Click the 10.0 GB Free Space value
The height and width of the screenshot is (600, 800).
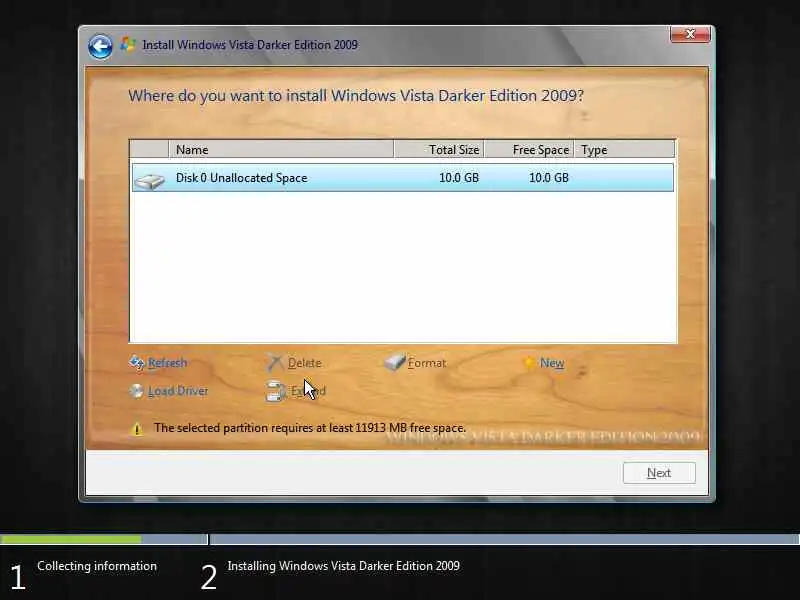548,178
